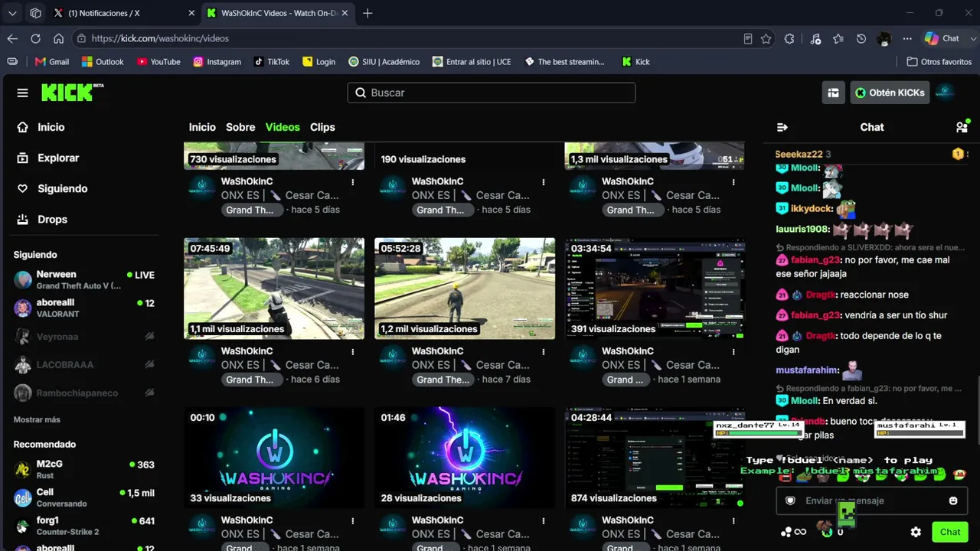
Task: Open Drops in the sidebar
Action: (53, 219)
